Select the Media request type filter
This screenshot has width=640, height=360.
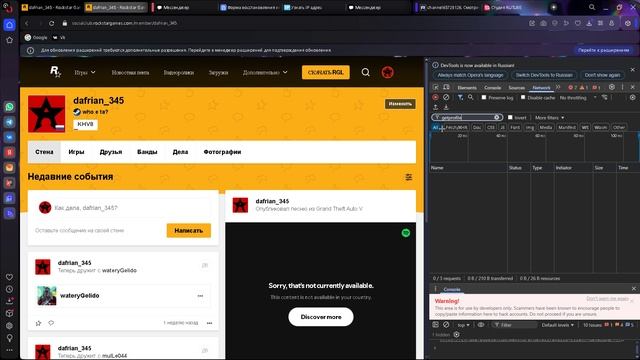545,127
